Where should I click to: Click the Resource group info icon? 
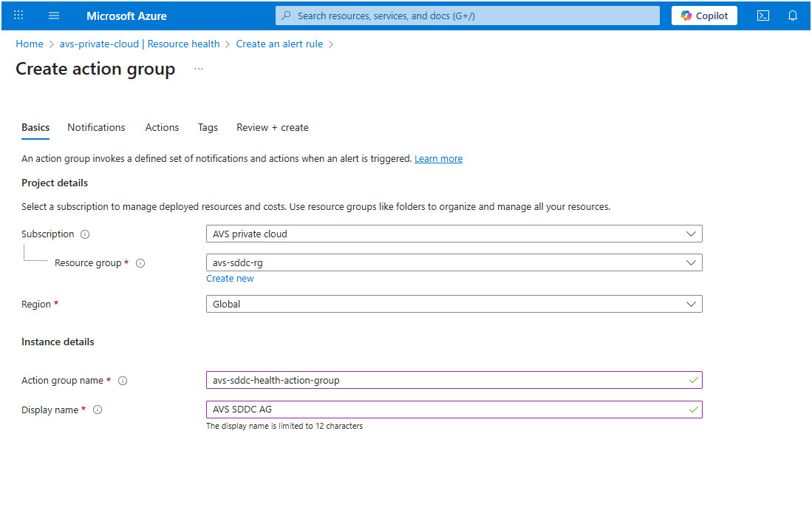click(140, 263)
